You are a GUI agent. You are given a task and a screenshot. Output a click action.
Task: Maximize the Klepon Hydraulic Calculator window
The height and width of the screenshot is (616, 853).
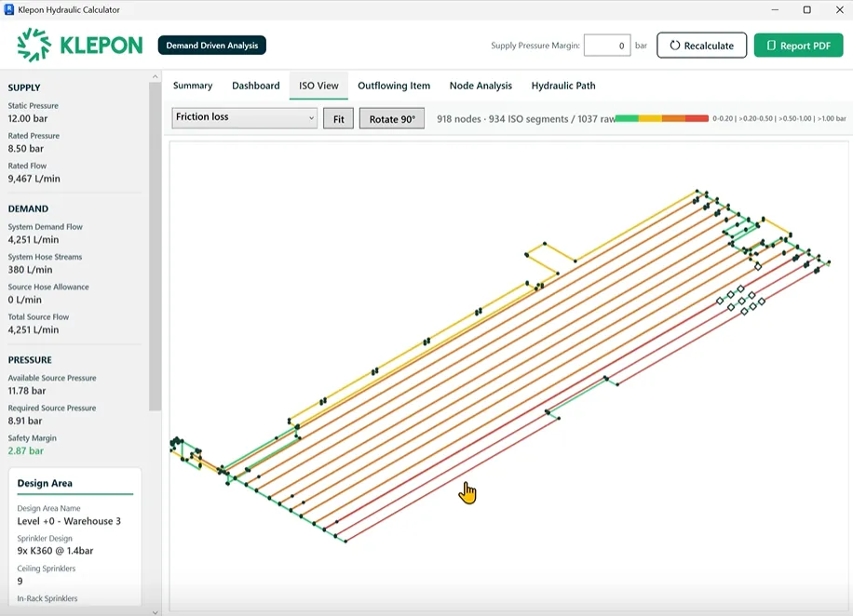[807, 10]
